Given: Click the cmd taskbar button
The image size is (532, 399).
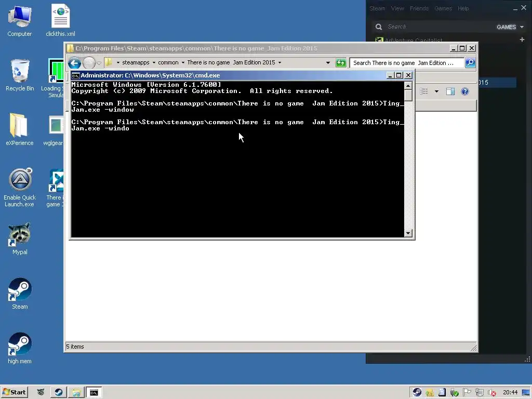Looking at the screenshot, I should pos(94,392).
